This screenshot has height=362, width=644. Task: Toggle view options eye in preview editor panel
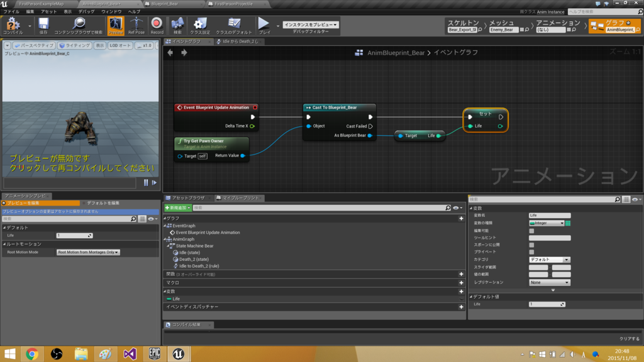click(x=152, y=219)
